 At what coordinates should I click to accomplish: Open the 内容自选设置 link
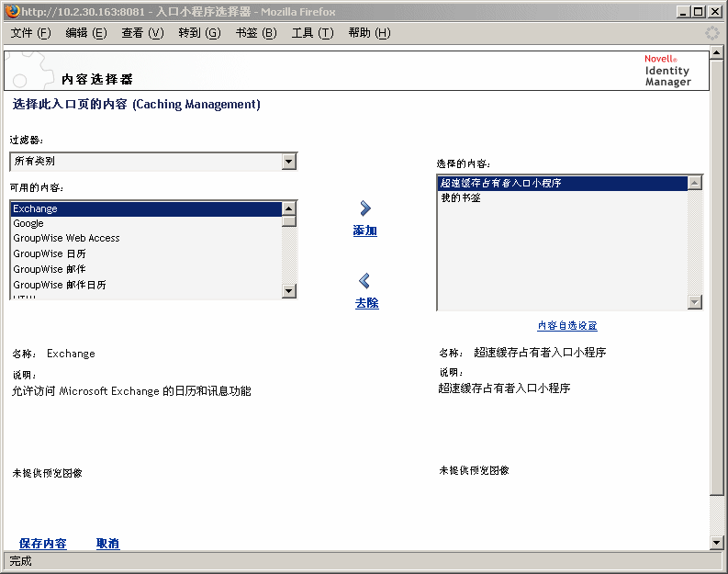(x=567, y=325)
